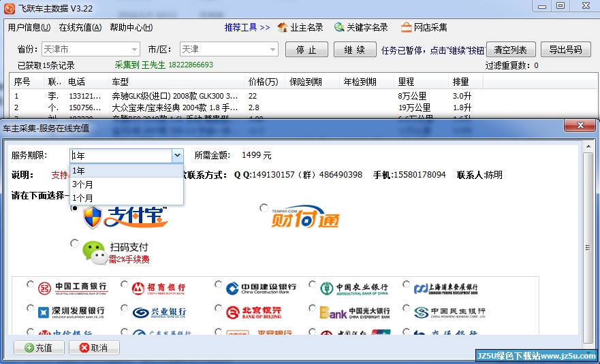Select 北京银行 radio button
Viewport: 600px width, 364px height.
(x=218, y=308)
